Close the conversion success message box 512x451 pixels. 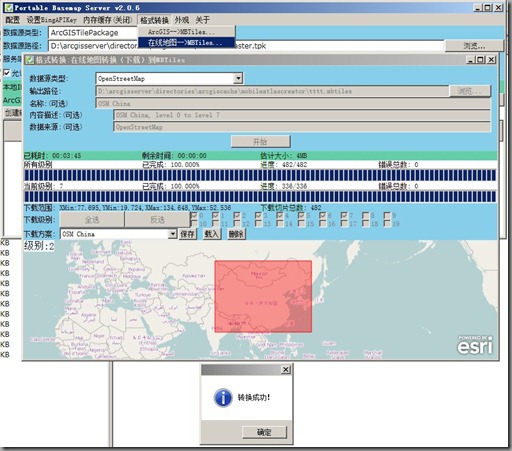tap(286, 369)
